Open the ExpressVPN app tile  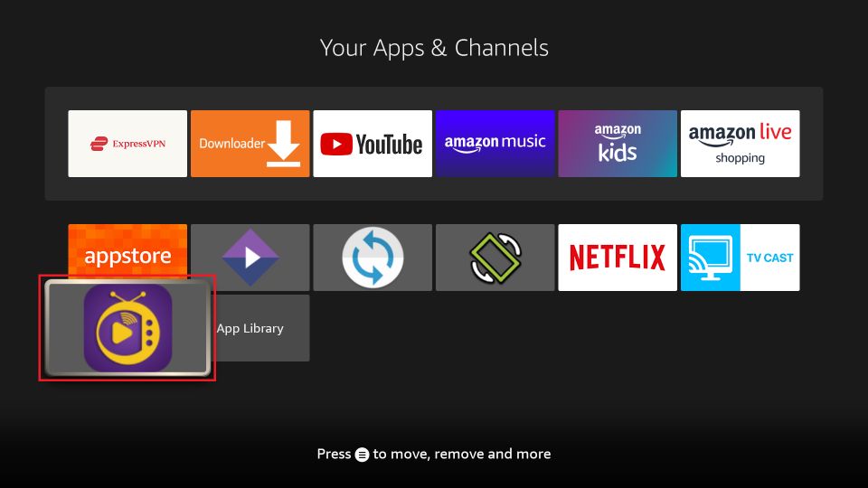coord(127,144)
